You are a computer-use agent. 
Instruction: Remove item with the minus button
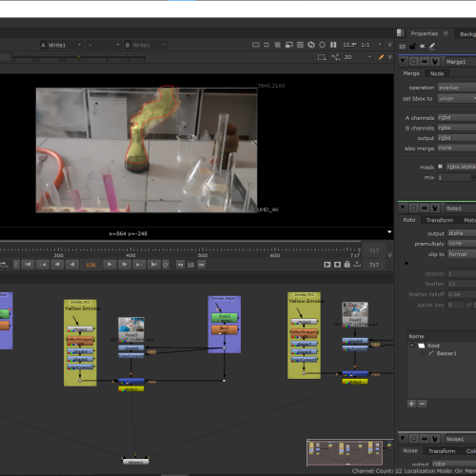point(422,404)
